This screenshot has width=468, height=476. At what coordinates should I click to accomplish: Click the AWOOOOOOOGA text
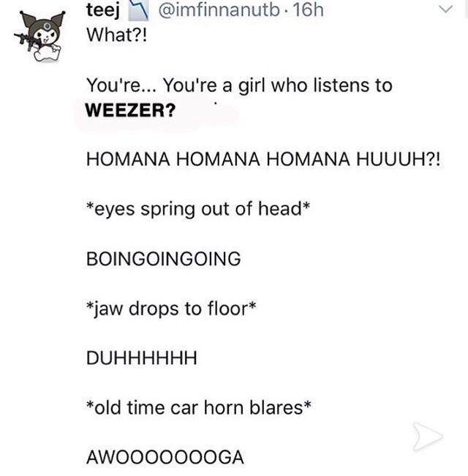(165, 458)
